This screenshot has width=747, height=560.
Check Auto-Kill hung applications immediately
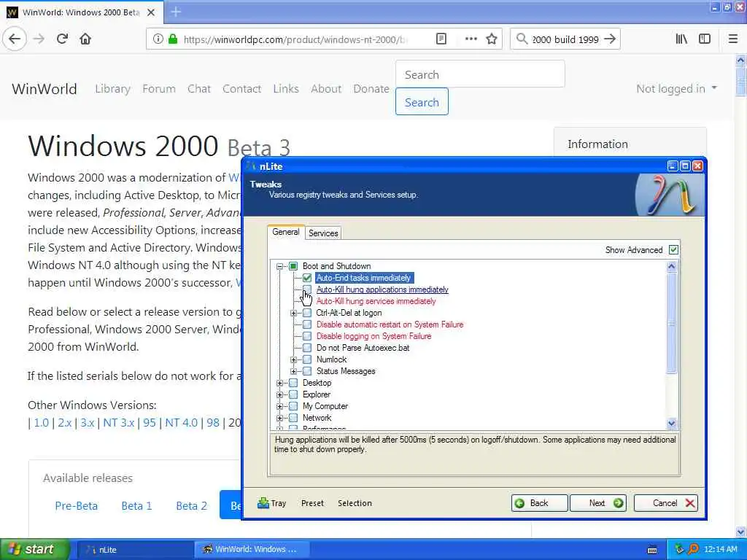coord(307,289)
